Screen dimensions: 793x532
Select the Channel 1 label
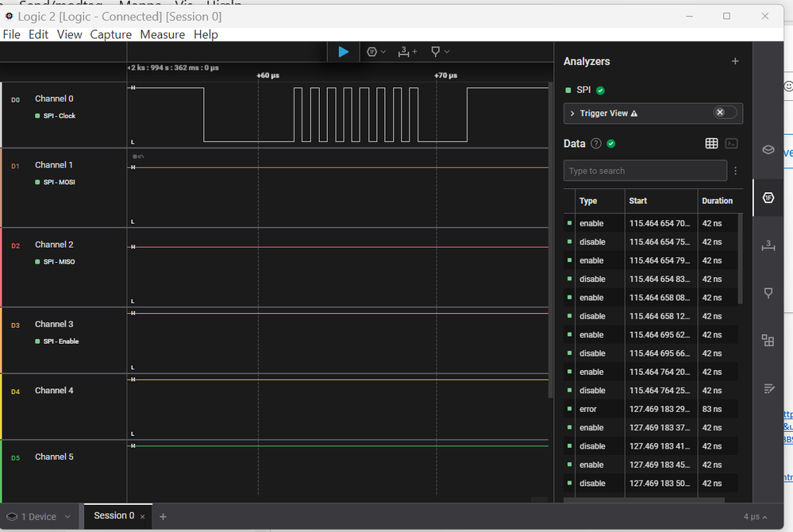coord(54,165)
